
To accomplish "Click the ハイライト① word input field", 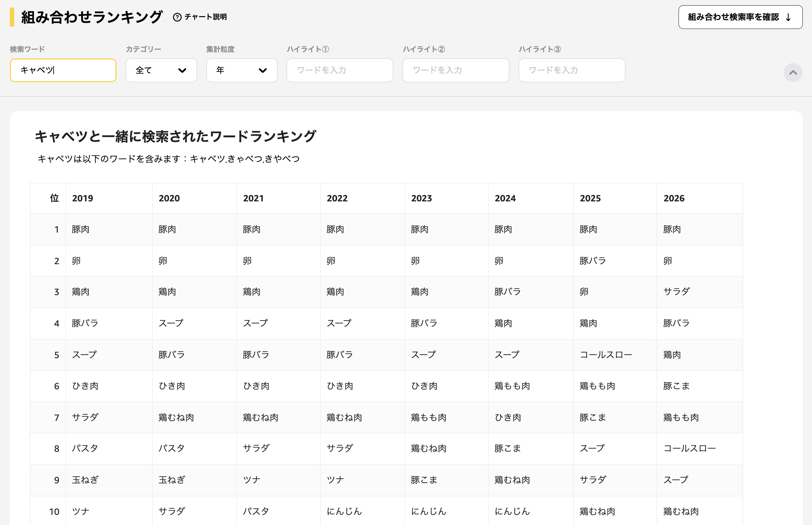I will (x=340, y=70).
